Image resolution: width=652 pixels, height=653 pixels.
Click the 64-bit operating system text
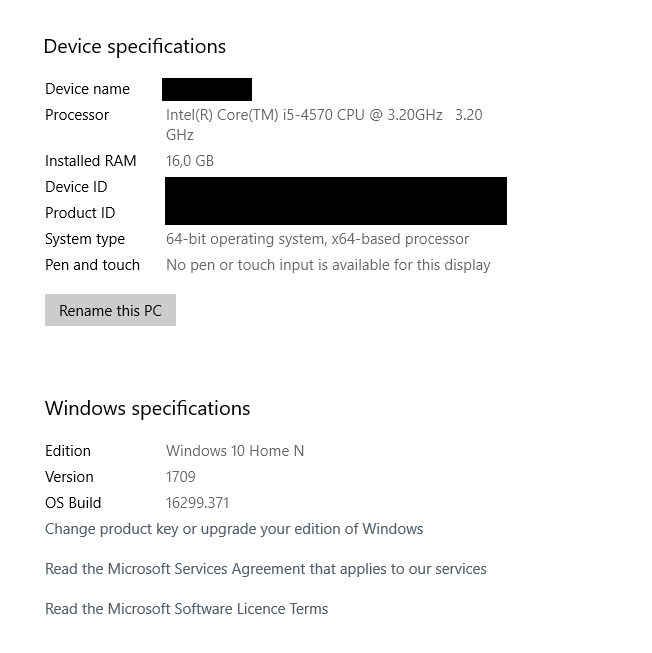(x=317, y=239)
